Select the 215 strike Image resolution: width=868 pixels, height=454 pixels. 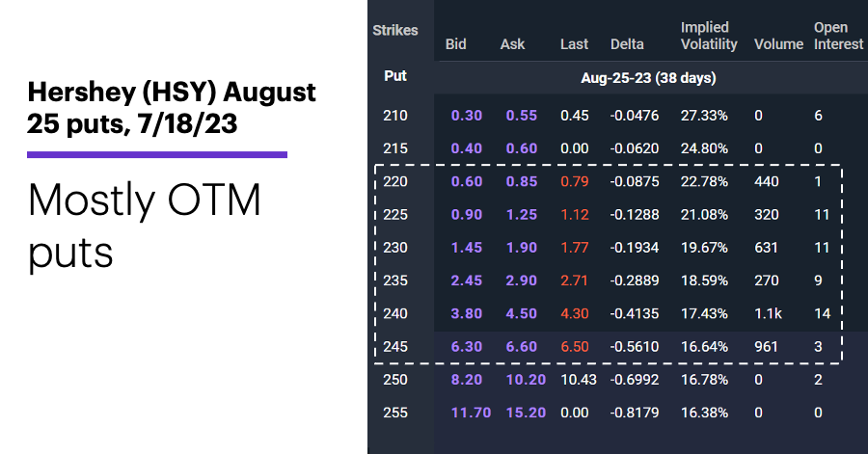tap(395, 148)
